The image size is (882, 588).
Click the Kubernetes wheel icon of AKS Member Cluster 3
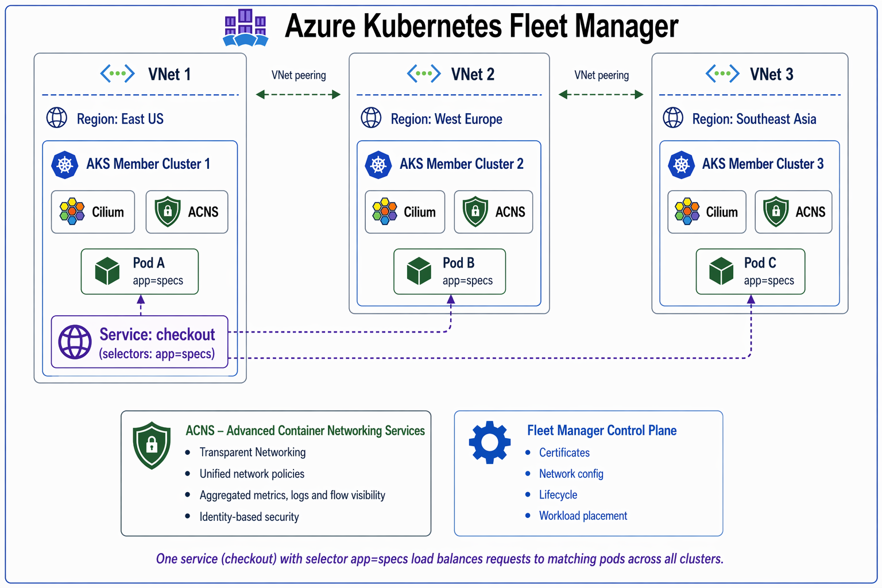tap(682, 165)
